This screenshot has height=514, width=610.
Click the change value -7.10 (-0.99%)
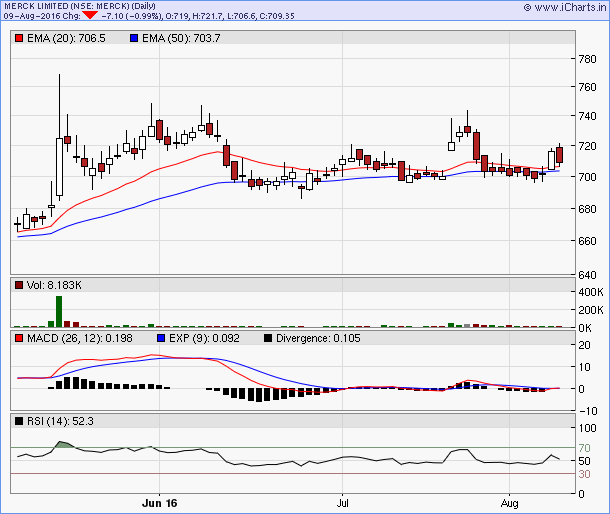pos(132,16)
